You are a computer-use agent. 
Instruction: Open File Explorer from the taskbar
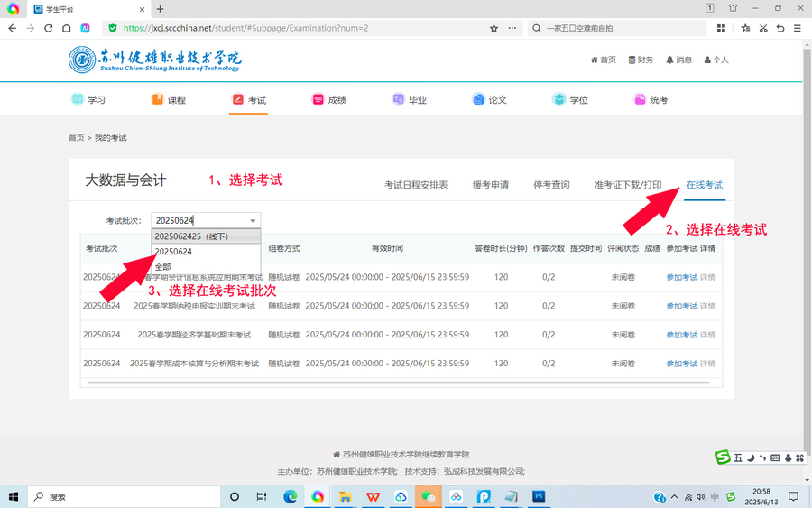pyautogui.click(x=345, y=497)
